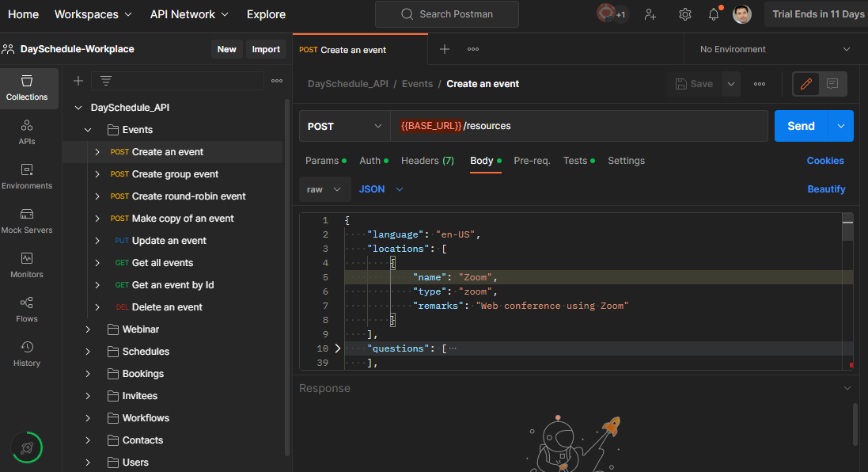Open the POST method selector
The width and height of the screenshot is (868, 472).
(344, 126)
